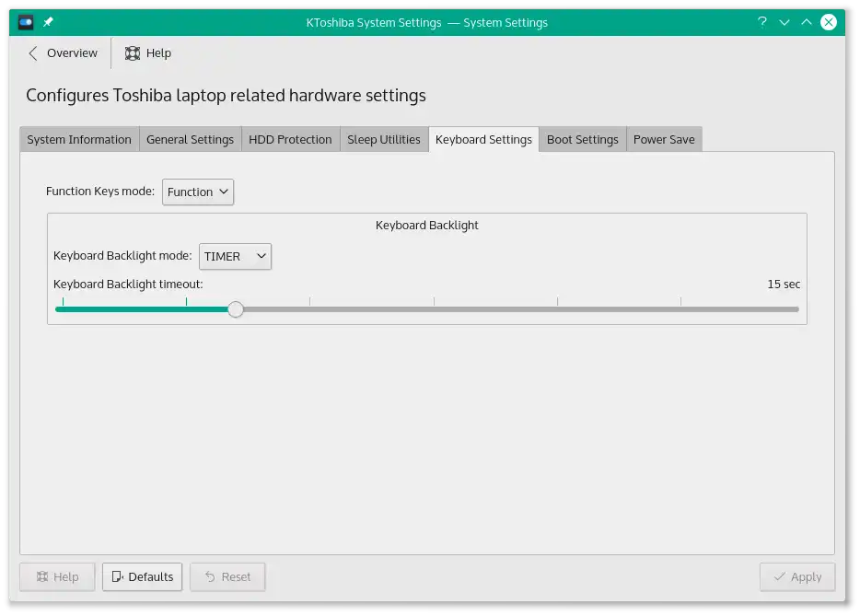Viewport: 860px width, 616px height.
Task: Click the backlight timeout slider track right of the handle
Action: [521, 309]
